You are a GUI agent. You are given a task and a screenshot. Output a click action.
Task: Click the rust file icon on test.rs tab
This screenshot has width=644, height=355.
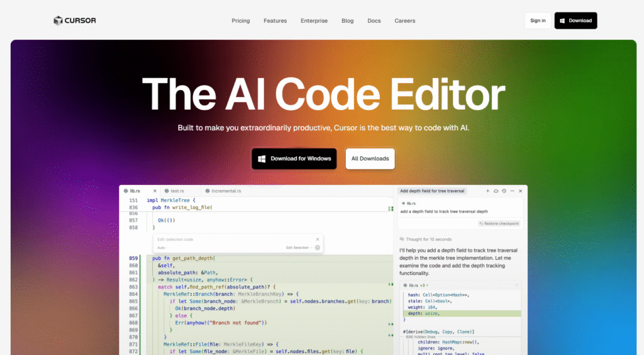[167, 191]
